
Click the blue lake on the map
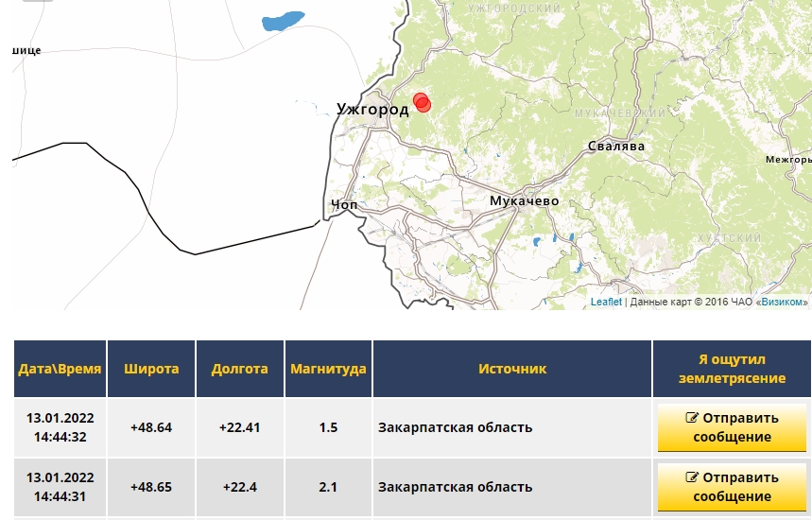283,20
